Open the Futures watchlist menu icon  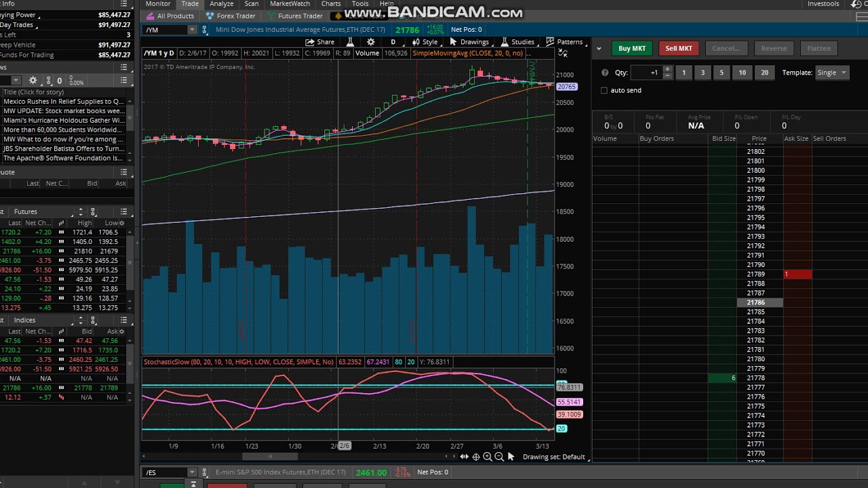123,211
